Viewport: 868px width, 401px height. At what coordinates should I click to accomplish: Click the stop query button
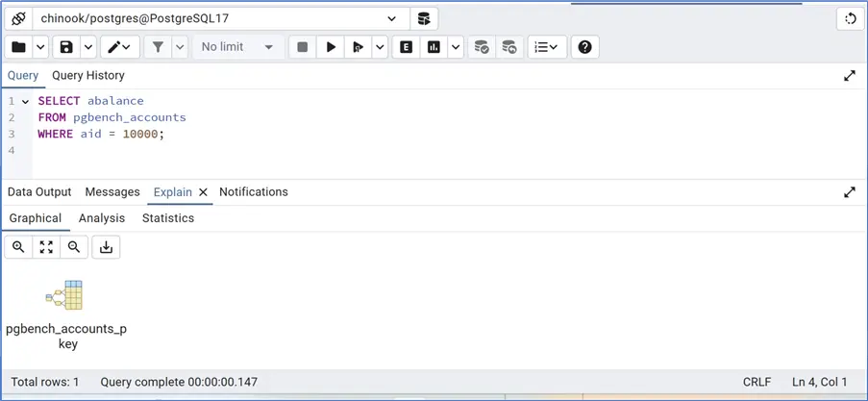point(302,47)
